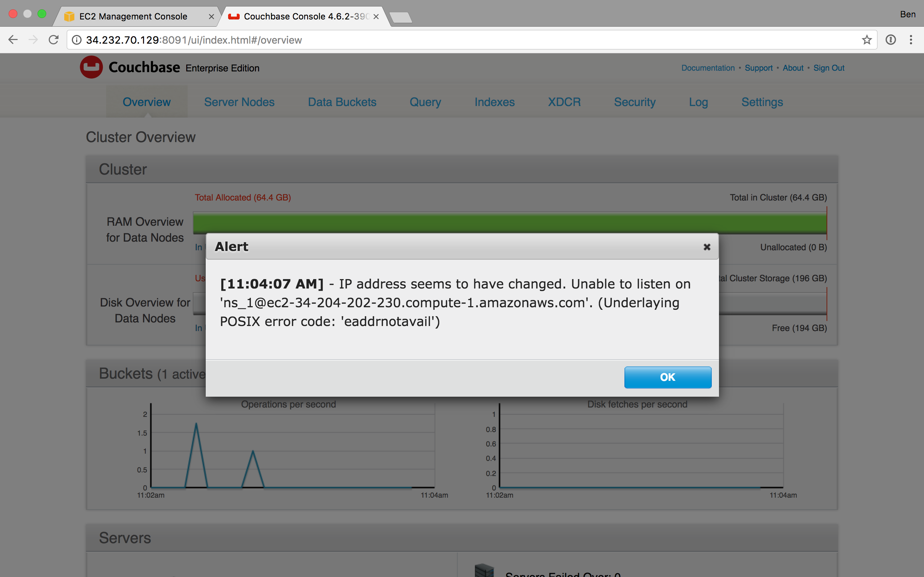Image resolution: width=924 pixels, height=577 pixels.
Task: Reload the page using refresh icon
Action: (53, 40)
